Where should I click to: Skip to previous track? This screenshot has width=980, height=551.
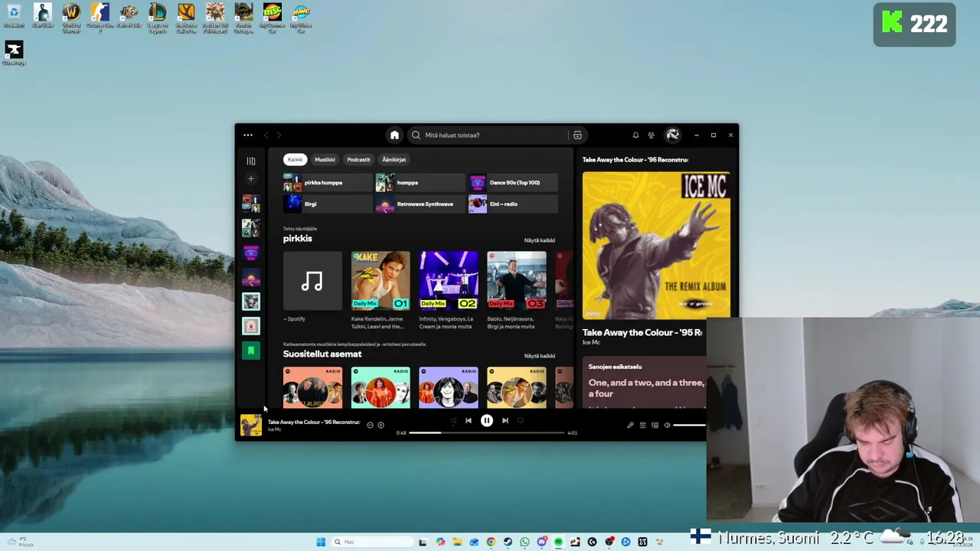469,421
